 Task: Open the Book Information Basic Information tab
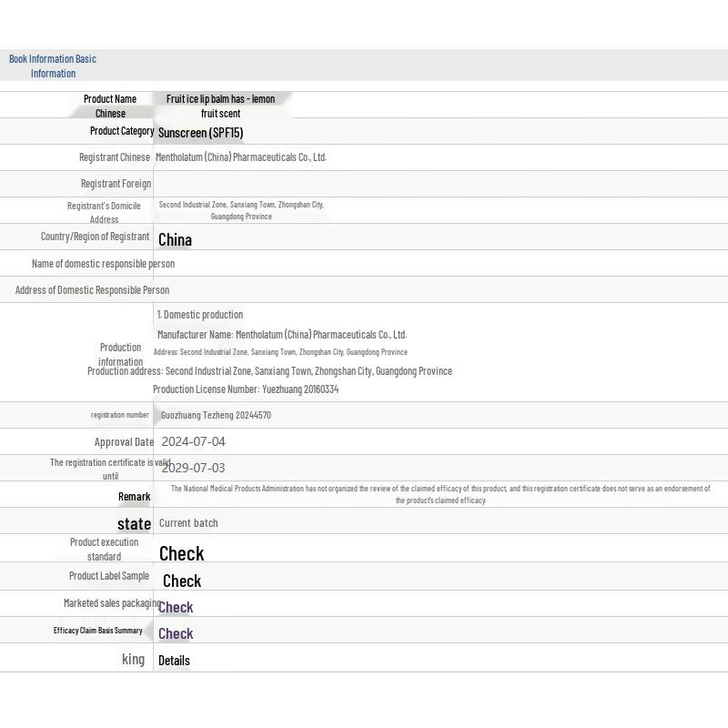tap(52, 66)
